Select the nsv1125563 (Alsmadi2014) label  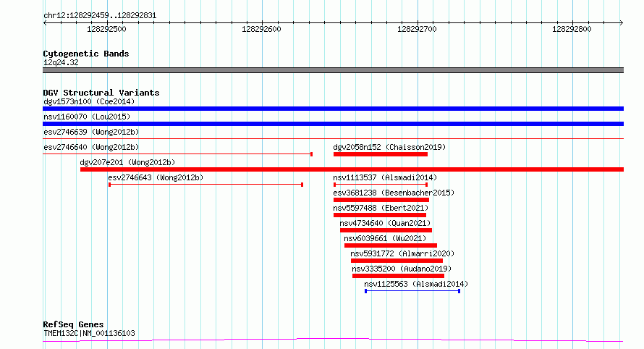coord(416,284)
